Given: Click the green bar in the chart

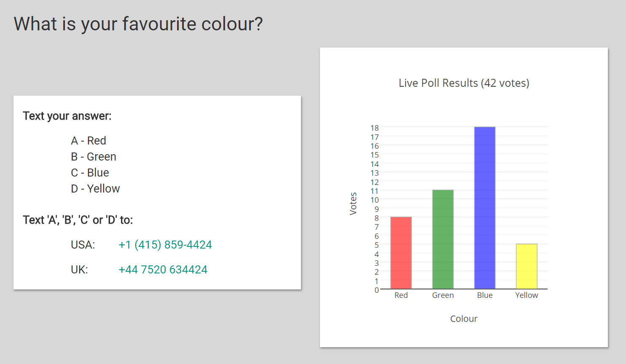Looking at the screenshot, I should pos(443,239).
